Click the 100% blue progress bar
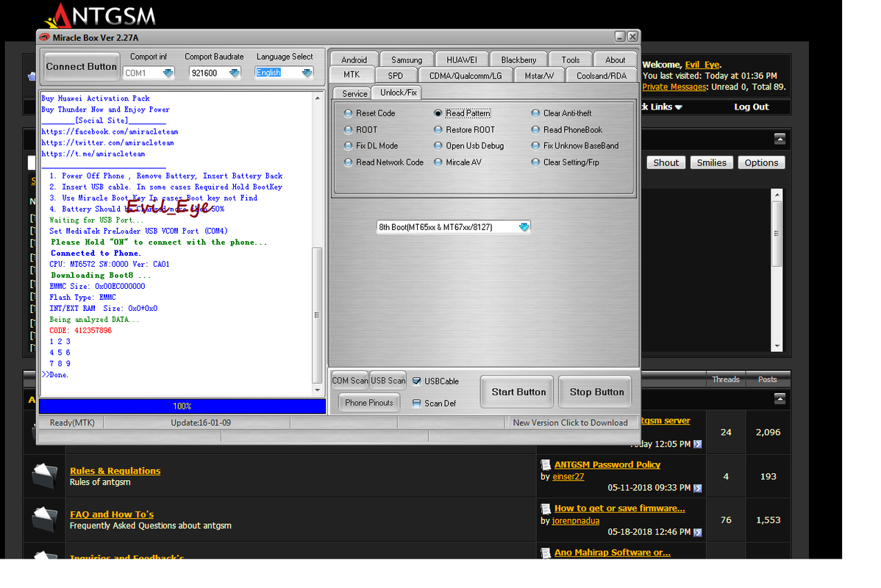881x588 pixels. click(x=182, y=406)
